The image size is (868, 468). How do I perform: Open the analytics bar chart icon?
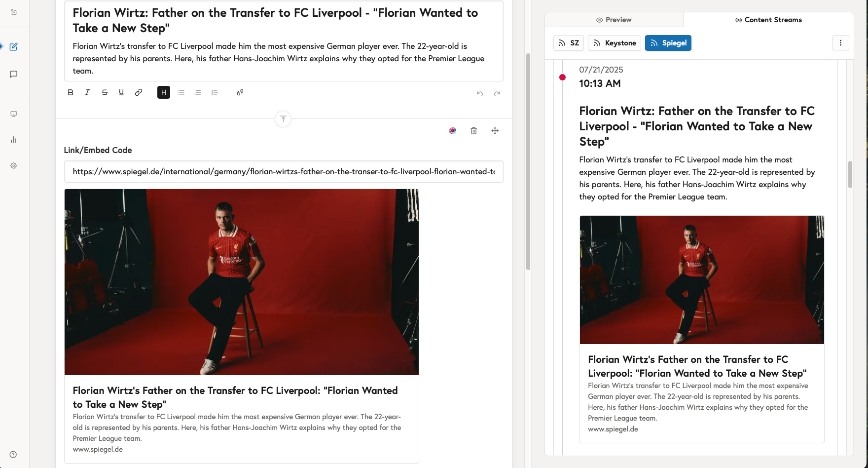pyautogui.click(x=14, y=140)
